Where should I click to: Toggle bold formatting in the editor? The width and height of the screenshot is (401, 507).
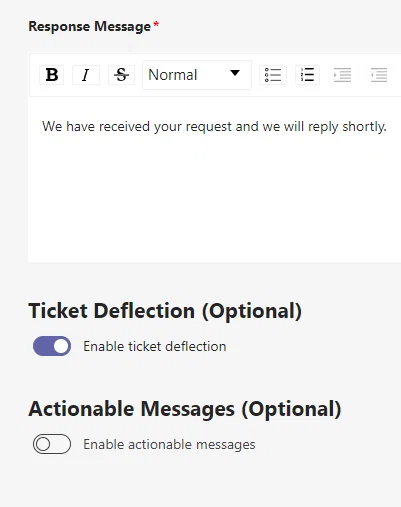click(x=52, y=75)
